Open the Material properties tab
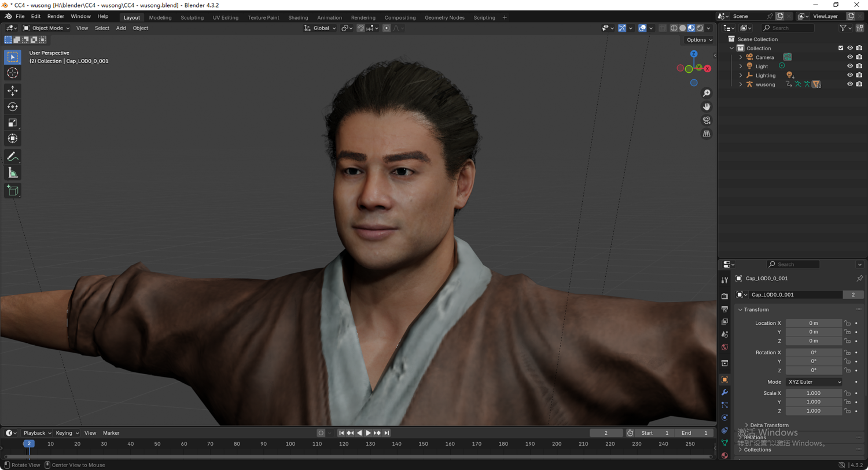The image size is (868, 470). (x=724, y=456)
